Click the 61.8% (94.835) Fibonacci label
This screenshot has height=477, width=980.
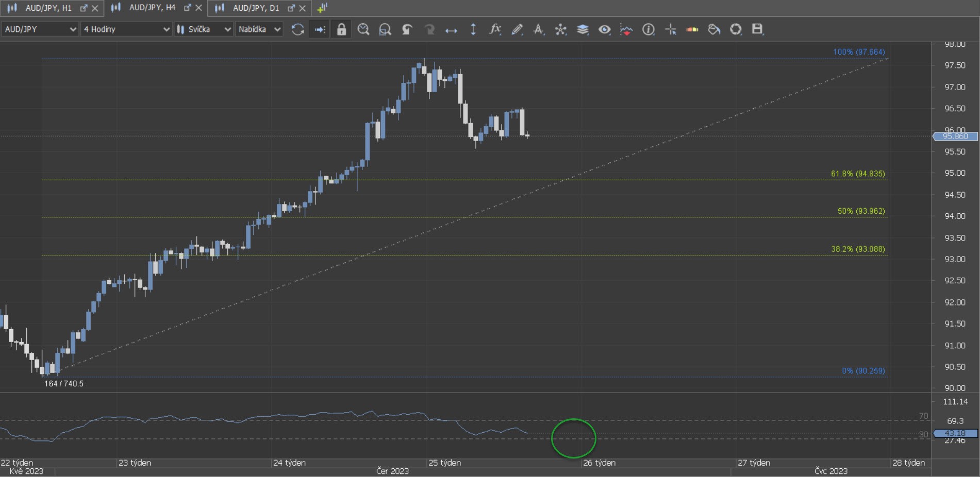(x=857, y=174)
